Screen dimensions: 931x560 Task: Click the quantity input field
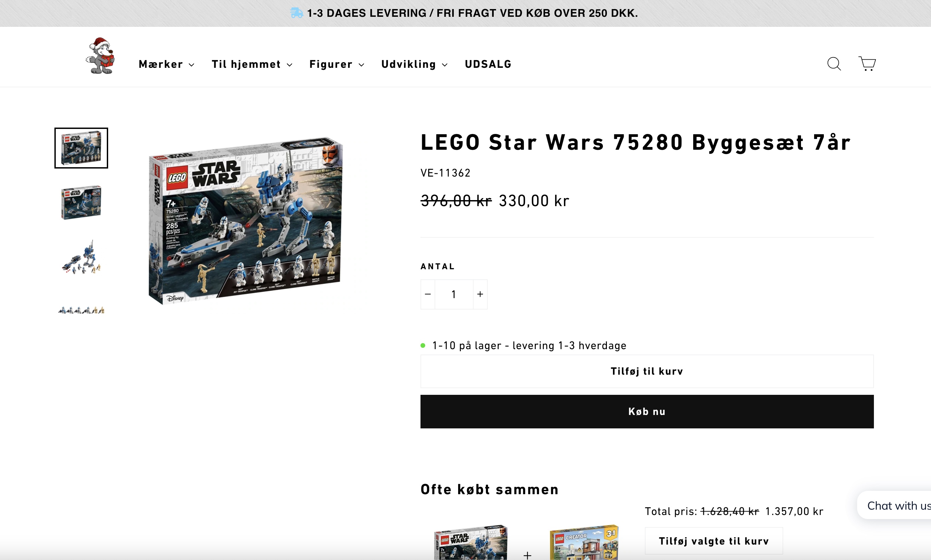[454, 294]
